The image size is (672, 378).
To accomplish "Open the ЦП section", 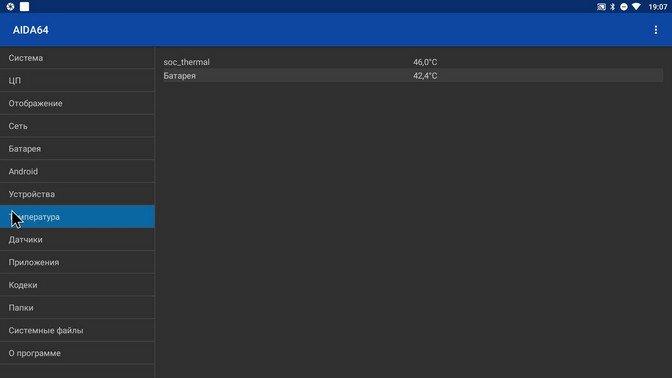I will coord(77,81).
